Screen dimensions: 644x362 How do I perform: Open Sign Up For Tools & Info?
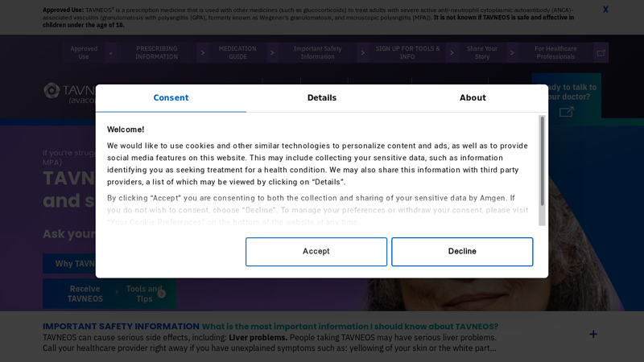coord(407,52)
